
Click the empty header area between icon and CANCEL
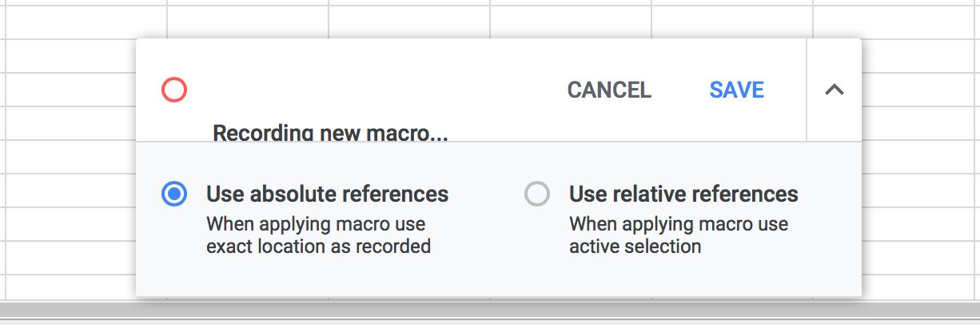(x=368, y=90)
